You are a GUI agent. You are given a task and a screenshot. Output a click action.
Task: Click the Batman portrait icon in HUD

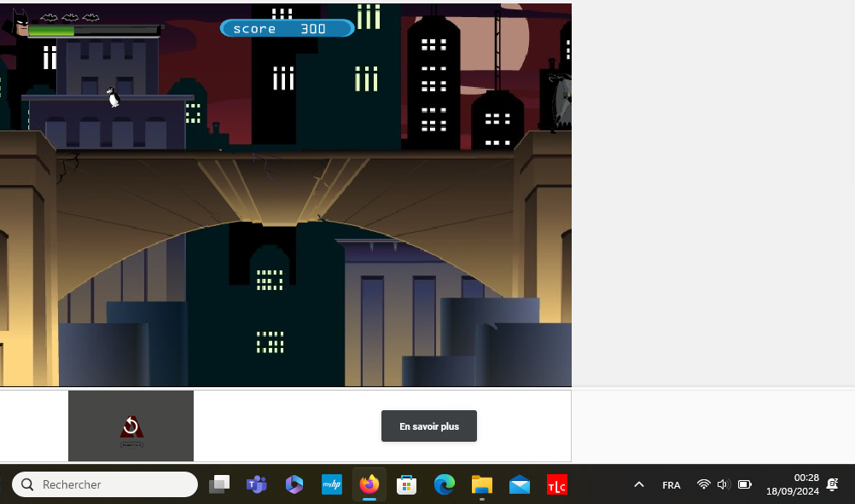(18, 21)
